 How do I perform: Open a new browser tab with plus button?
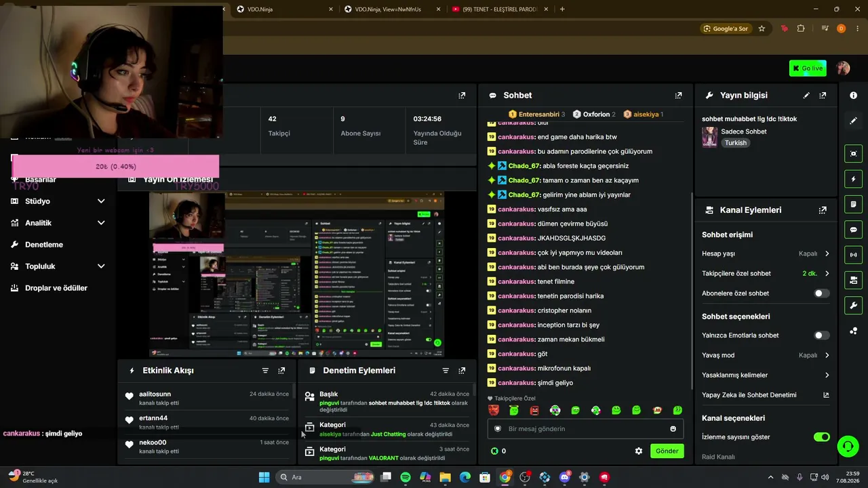(x=562, y=9)
